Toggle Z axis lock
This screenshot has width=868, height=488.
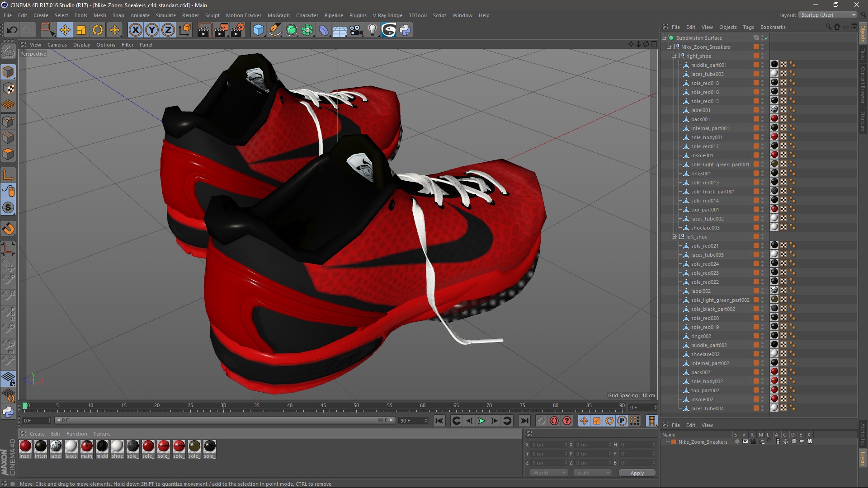coord(168,30)
